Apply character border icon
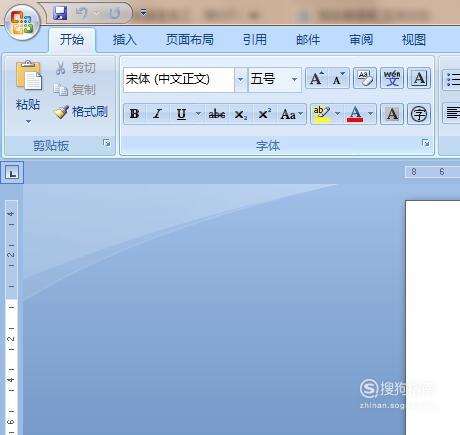This screenshot has height=435, width=460. 419,79
